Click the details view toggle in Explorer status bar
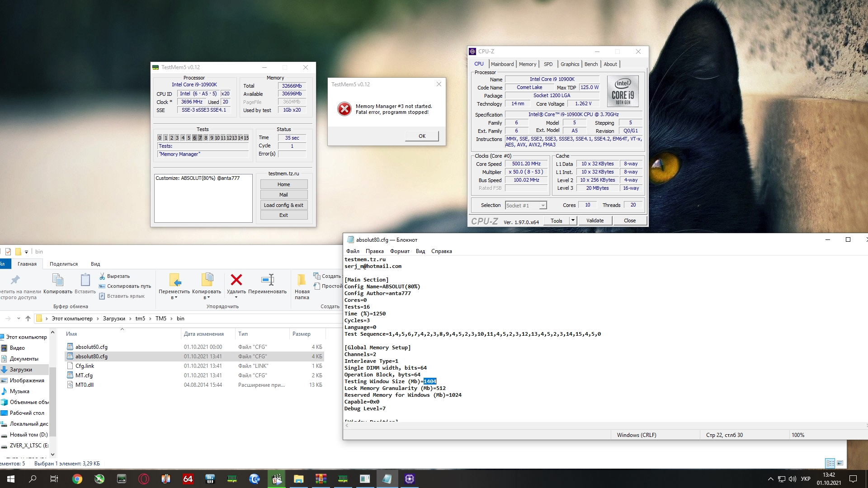 click(x=830, y=463)
